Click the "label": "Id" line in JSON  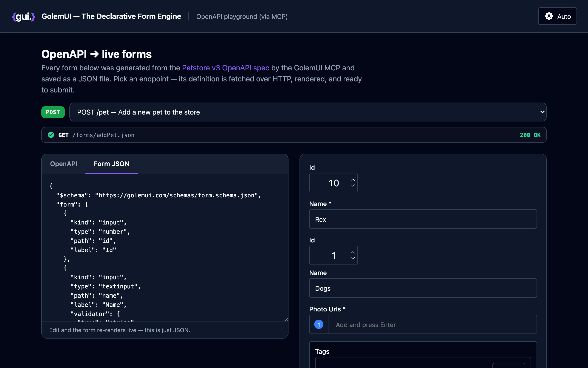click(x=93, y=250)
